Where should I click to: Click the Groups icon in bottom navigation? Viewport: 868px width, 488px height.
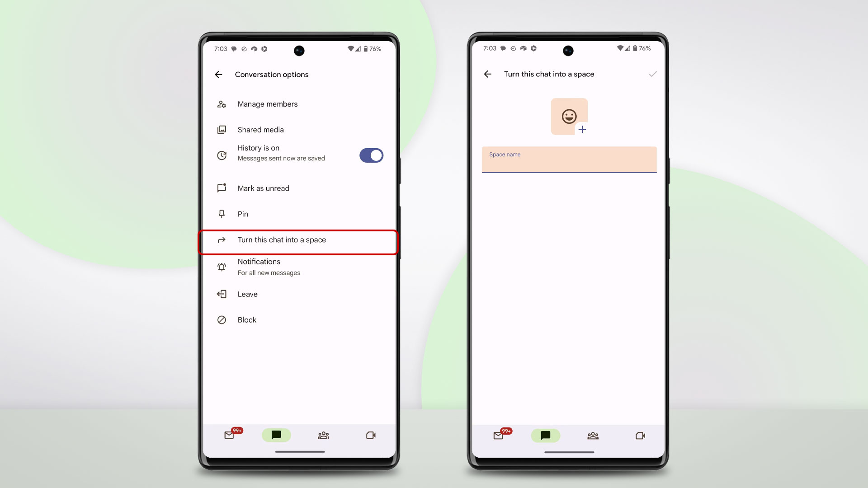pyautogui.click(x=323, y=435)
